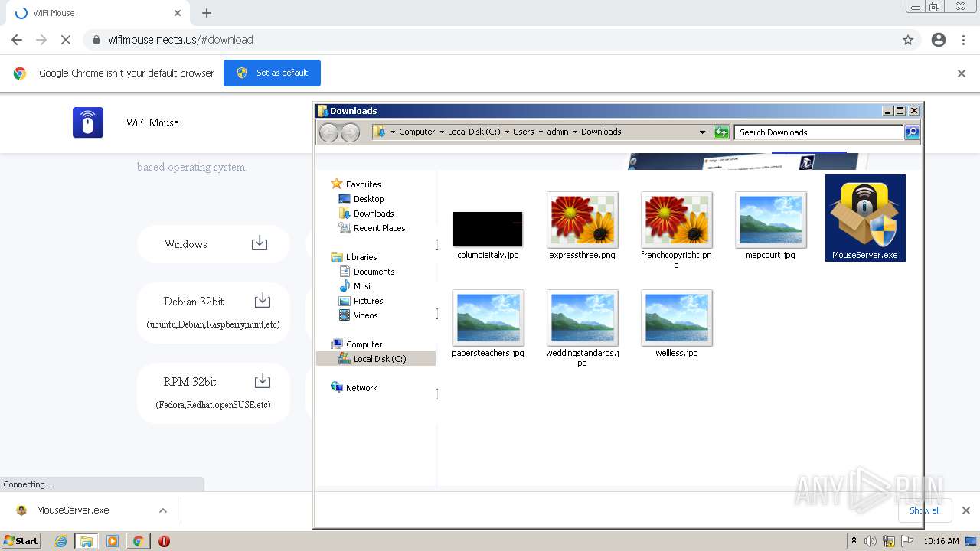This screenshot has width=980, height=551.
Task: Click the Explorer refresh icon
Action: click(x=721, y=132)
